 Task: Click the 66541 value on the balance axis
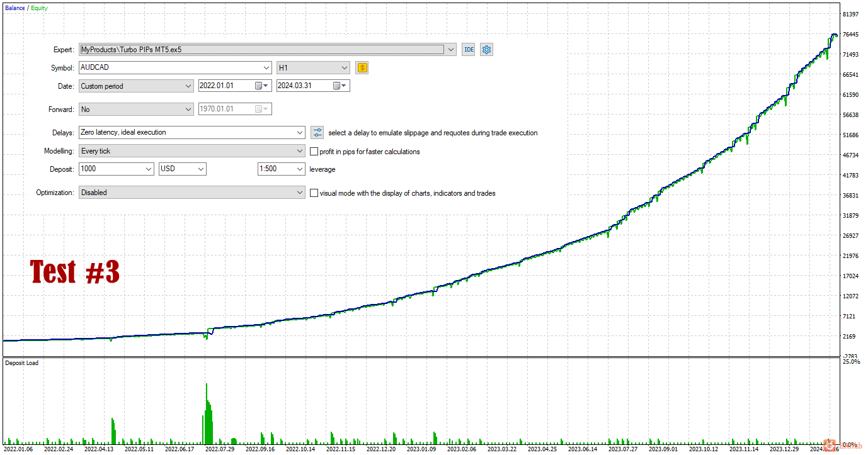850,74
